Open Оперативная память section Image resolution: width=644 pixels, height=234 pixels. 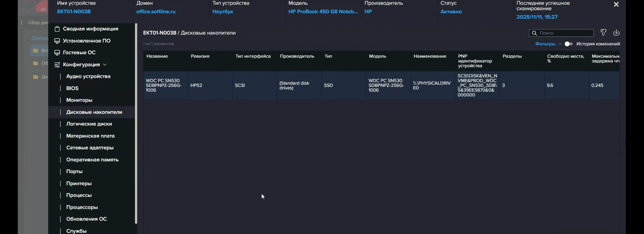92,160
